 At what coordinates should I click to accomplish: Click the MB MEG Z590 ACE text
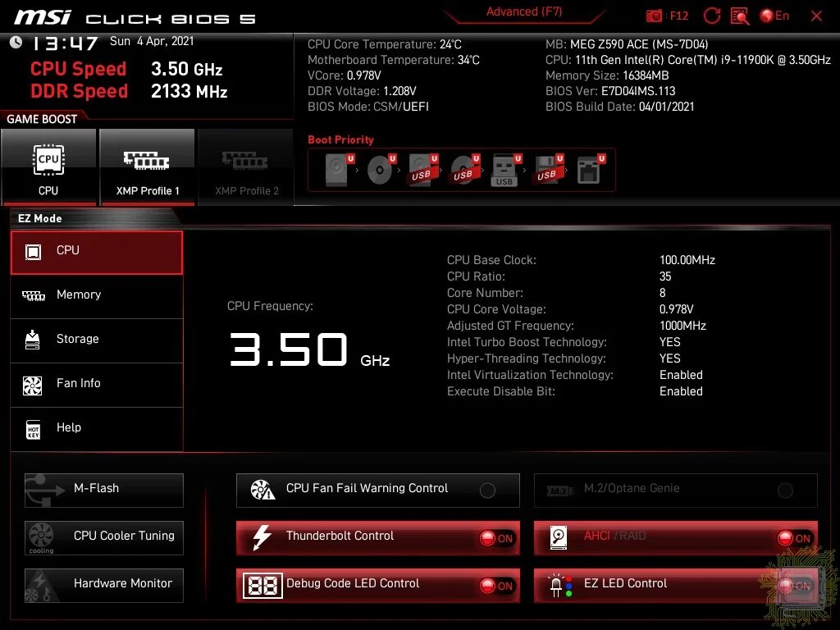coord(627,44)
